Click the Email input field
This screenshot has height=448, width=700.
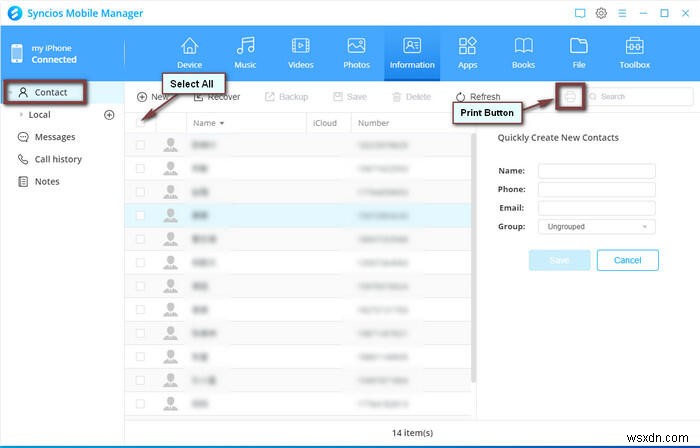tap(596, 208)
